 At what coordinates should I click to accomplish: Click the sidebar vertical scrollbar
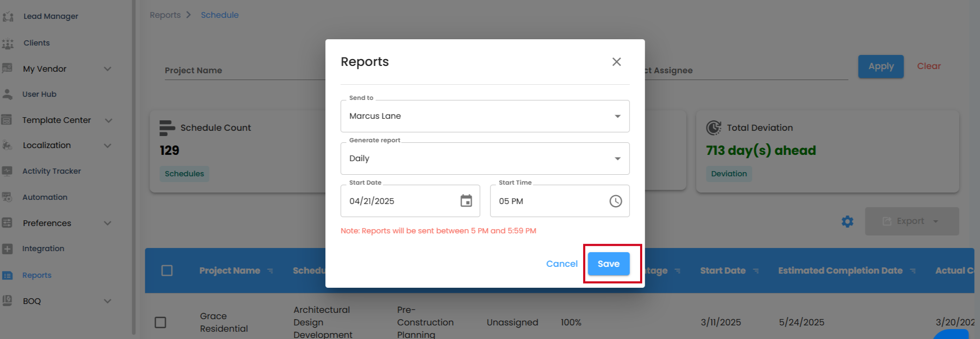134,167
